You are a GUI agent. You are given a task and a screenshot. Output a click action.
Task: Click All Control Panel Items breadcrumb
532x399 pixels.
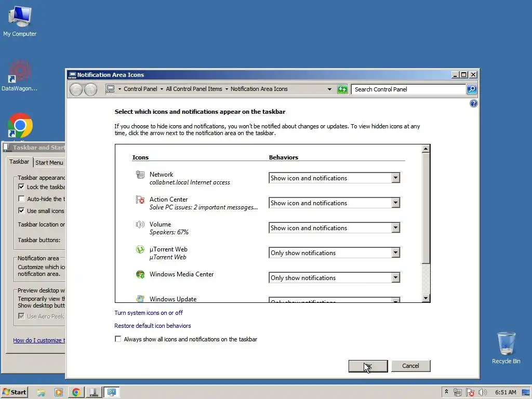pyautogui.click(x=194, y=89)
